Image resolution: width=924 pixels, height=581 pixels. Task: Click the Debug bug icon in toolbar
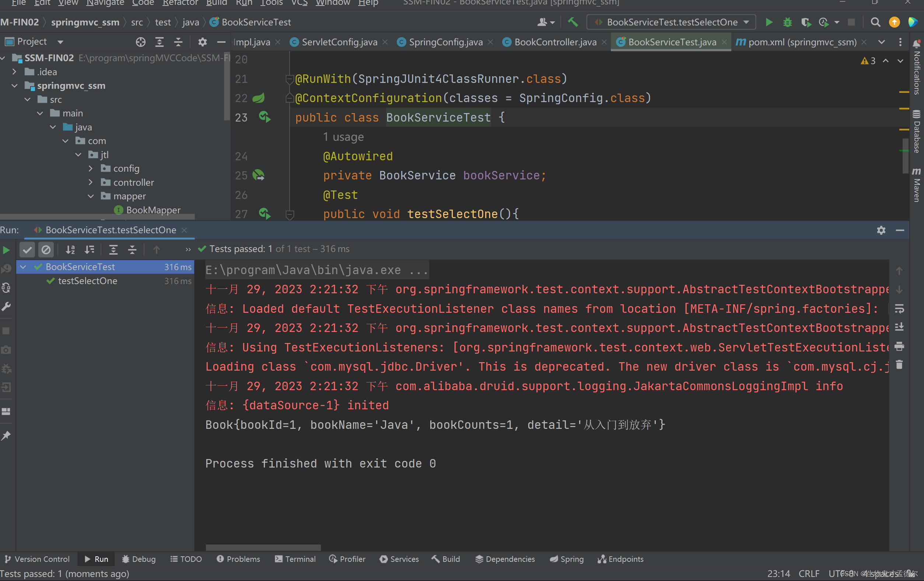tap(787, 22)
